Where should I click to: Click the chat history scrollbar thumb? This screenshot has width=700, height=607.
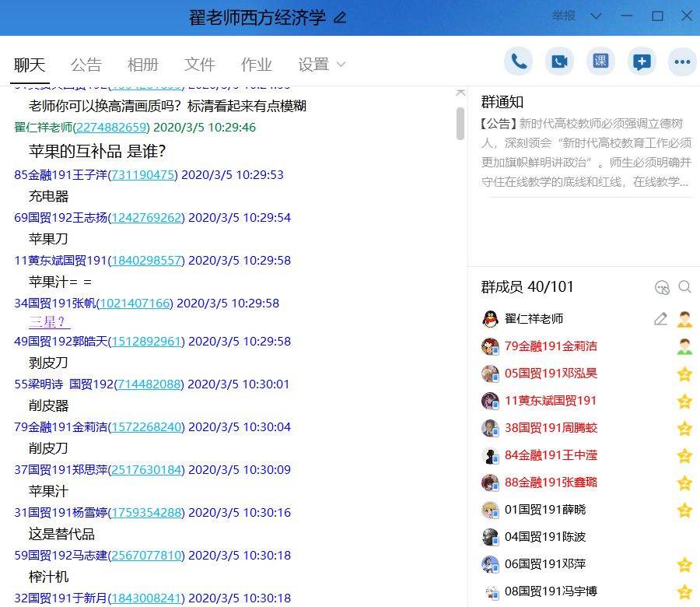tap(460, 125)
